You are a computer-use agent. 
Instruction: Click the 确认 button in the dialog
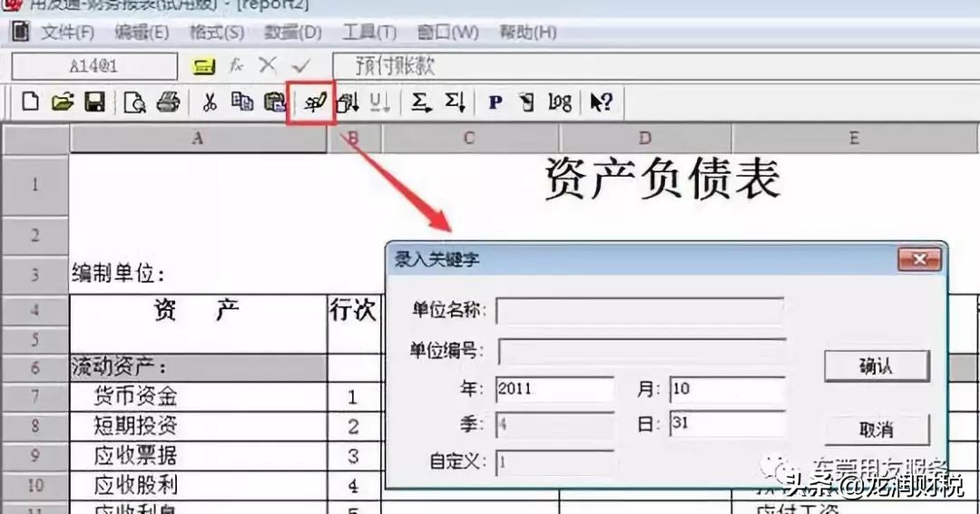tap(877, 365)
